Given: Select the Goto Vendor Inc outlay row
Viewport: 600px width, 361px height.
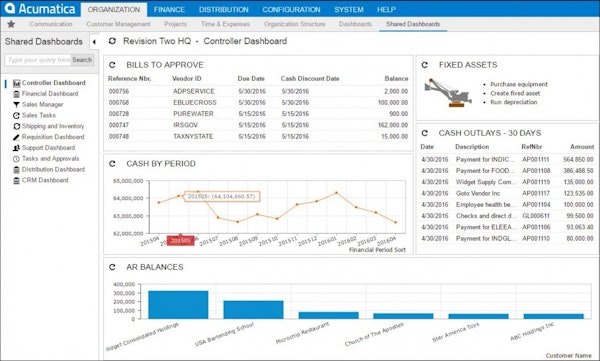Looking at the screenshot, I should [507, 193].
